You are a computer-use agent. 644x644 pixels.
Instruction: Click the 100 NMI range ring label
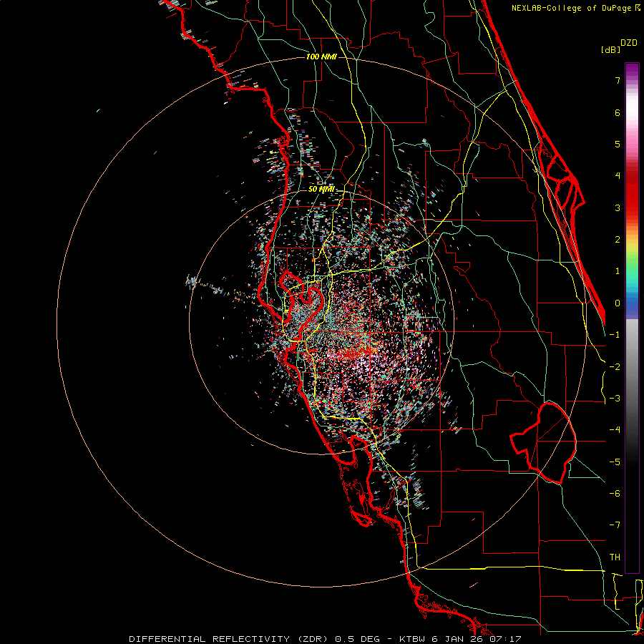(x=321, y=57)
